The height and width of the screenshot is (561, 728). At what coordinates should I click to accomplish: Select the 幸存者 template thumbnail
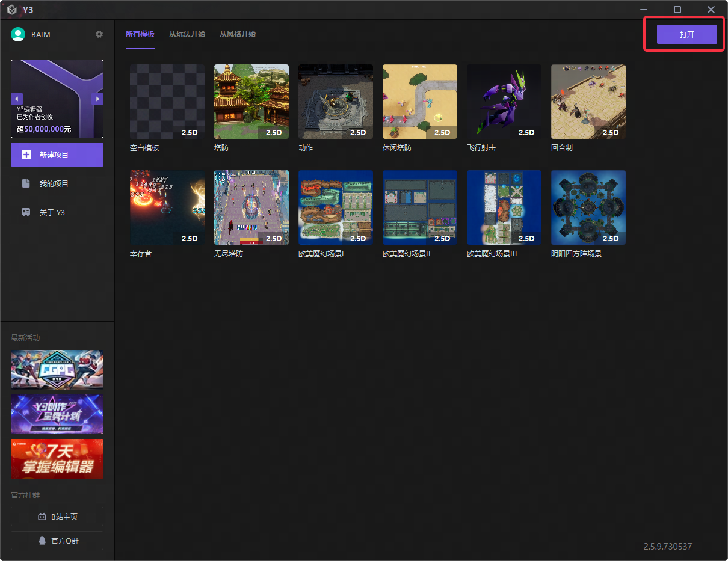pos(167,207)
